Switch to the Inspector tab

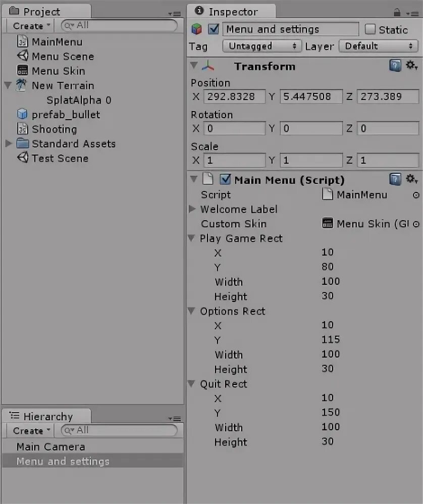(231, 11)
